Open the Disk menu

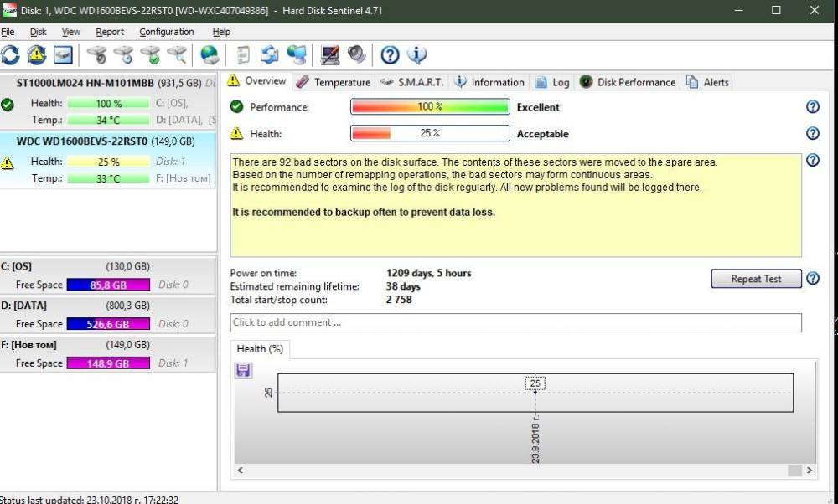38,32
